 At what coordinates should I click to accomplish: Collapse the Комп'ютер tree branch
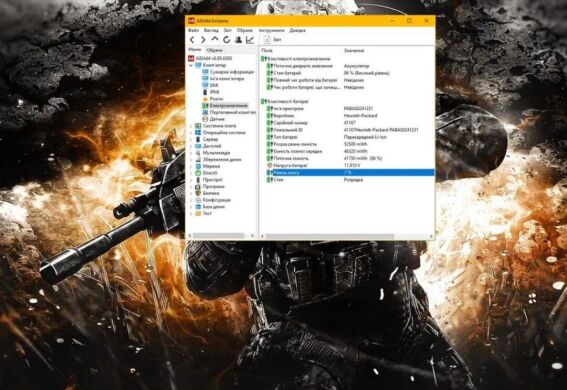[x=191, y=65]
